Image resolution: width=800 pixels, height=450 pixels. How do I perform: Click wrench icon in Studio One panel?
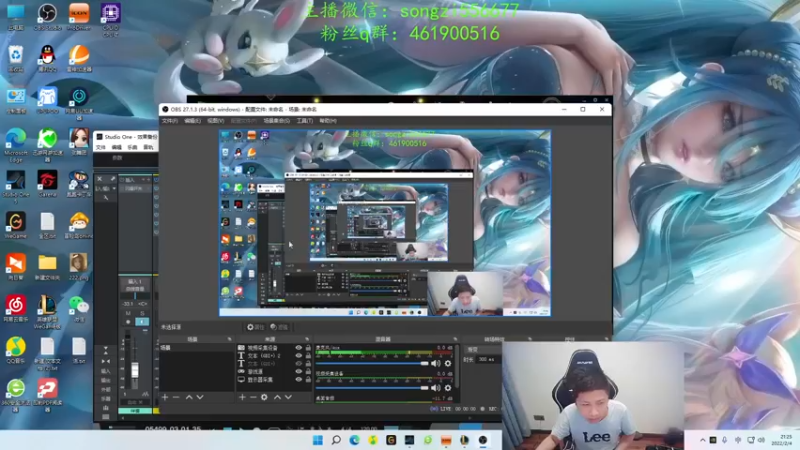pos(112,179)
